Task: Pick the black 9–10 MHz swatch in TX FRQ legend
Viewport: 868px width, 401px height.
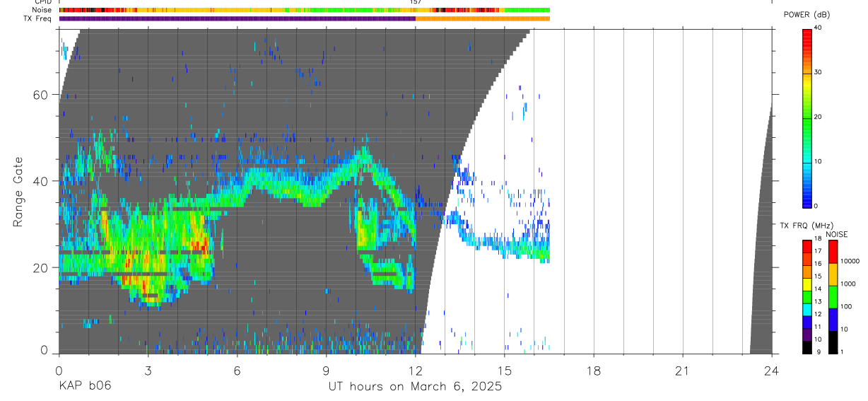Action: pos(807,347)
